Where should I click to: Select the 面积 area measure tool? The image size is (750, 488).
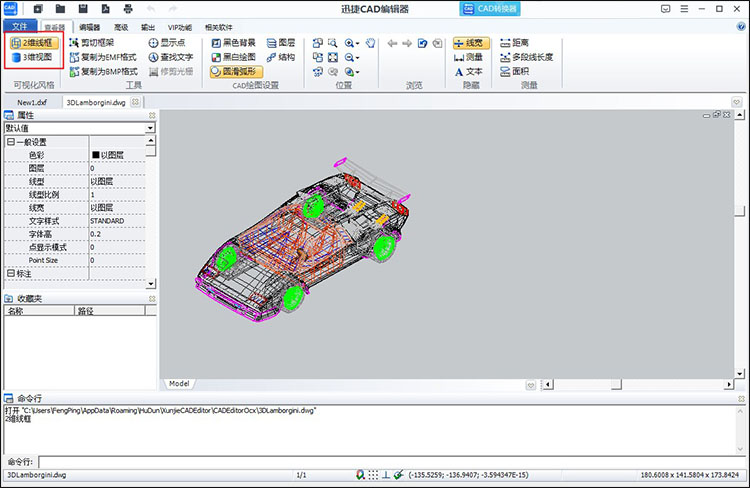(514, 72)
